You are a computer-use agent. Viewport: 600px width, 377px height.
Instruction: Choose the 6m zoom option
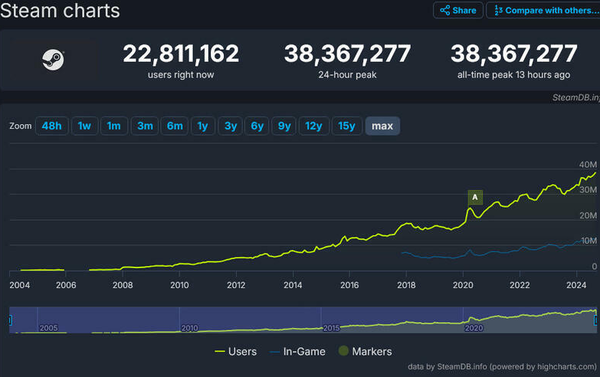(x=174, y=126)
